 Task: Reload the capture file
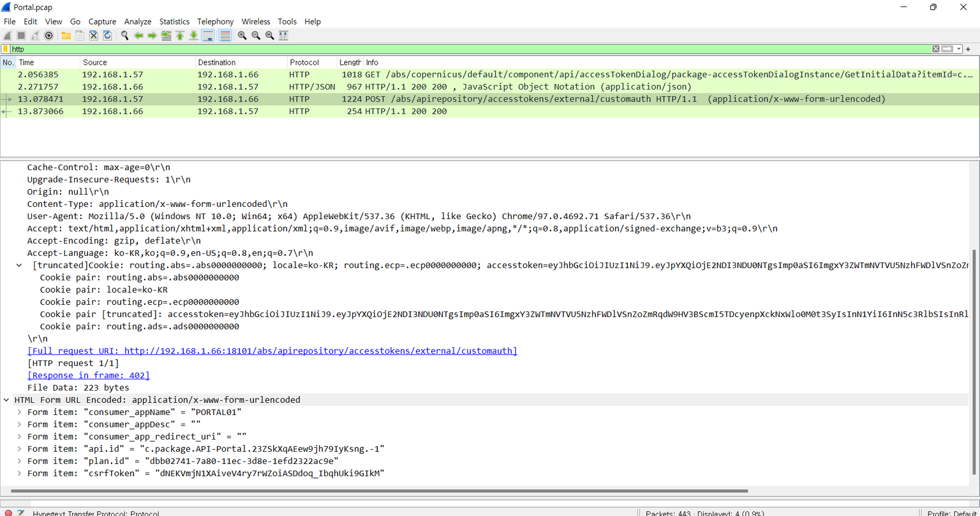pos(107,36)
